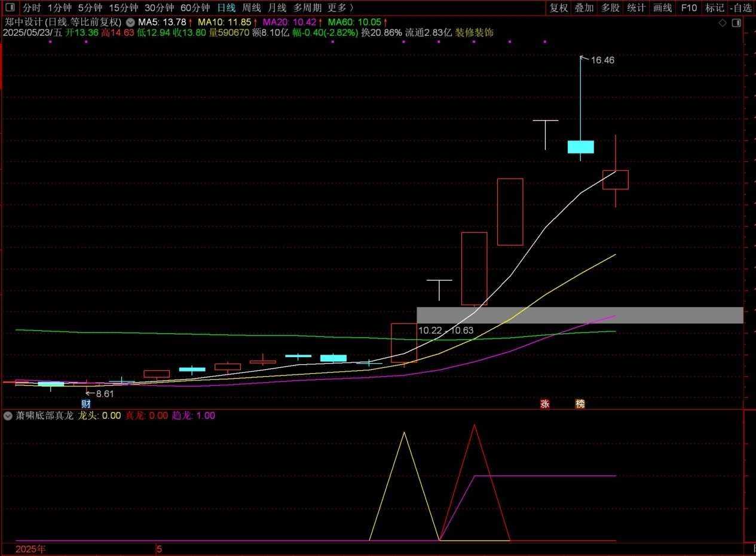Select the cyan candlestick below 16.46

click(580, 147)
